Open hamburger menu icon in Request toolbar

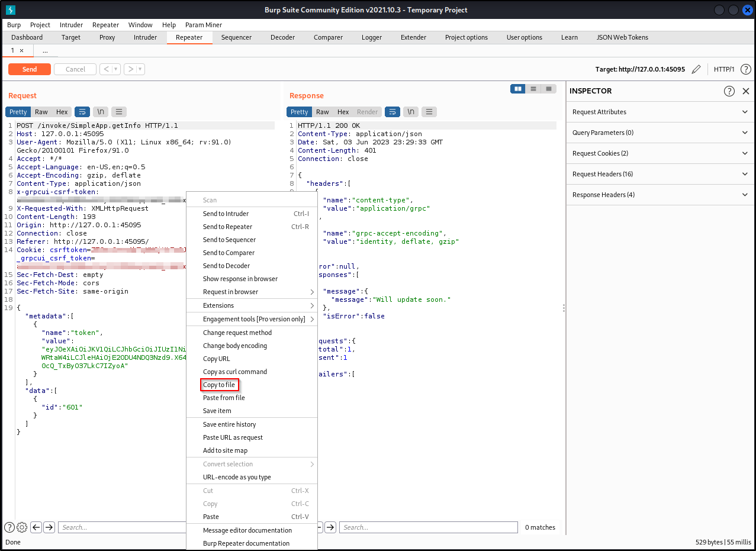point(119,112)
